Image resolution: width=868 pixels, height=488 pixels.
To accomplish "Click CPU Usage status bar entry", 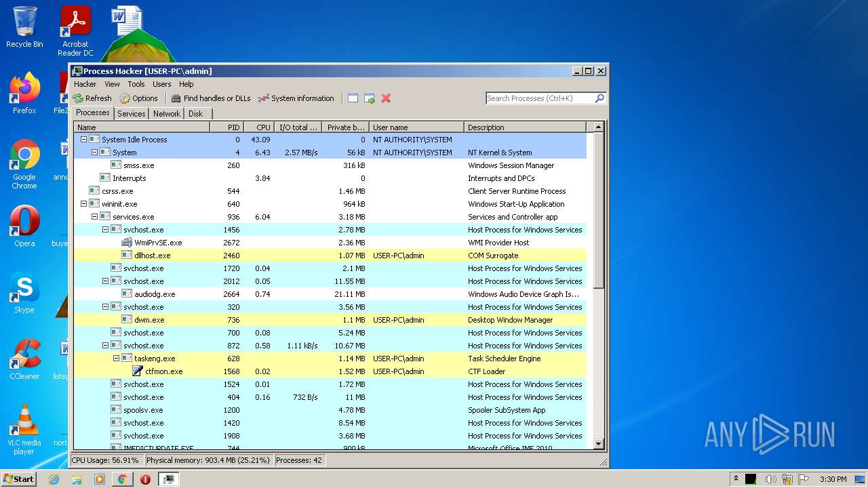I will coord(106,460).
